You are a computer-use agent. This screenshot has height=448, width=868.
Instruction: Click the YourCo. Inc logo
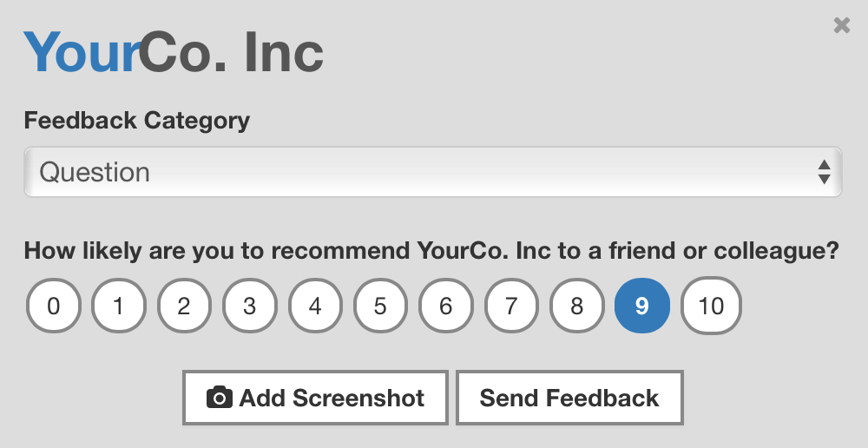click(x=174, y=52)
